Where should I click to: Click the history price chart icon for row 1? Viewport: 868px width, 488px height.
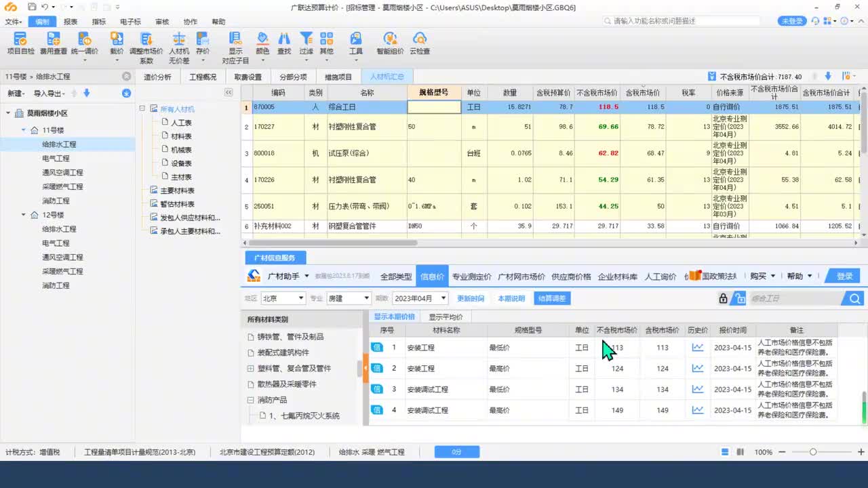click(698, 348)
